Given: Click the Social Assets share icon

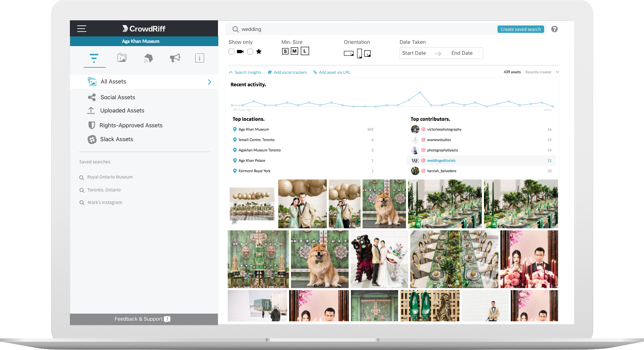Looking at the screenshot, I should point(92,97).
